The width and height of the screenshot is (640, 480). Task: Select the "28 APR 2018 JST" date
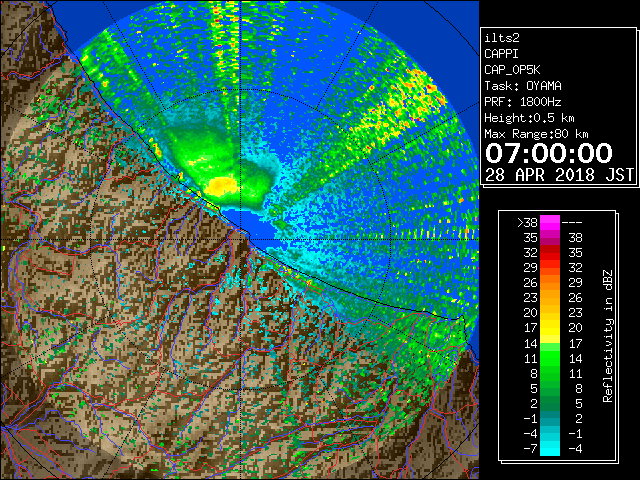coord(559,175)
